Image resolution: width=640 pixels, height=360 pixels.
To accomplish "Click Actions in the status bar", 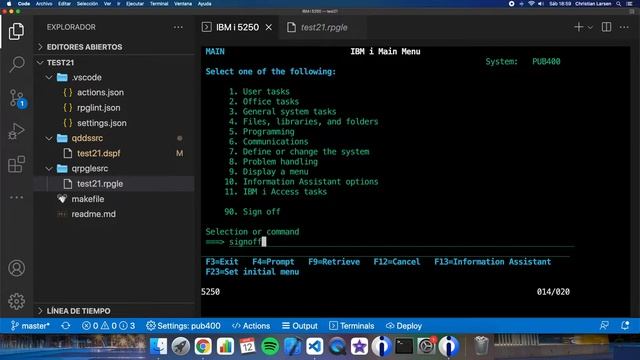I will (251, 326).
